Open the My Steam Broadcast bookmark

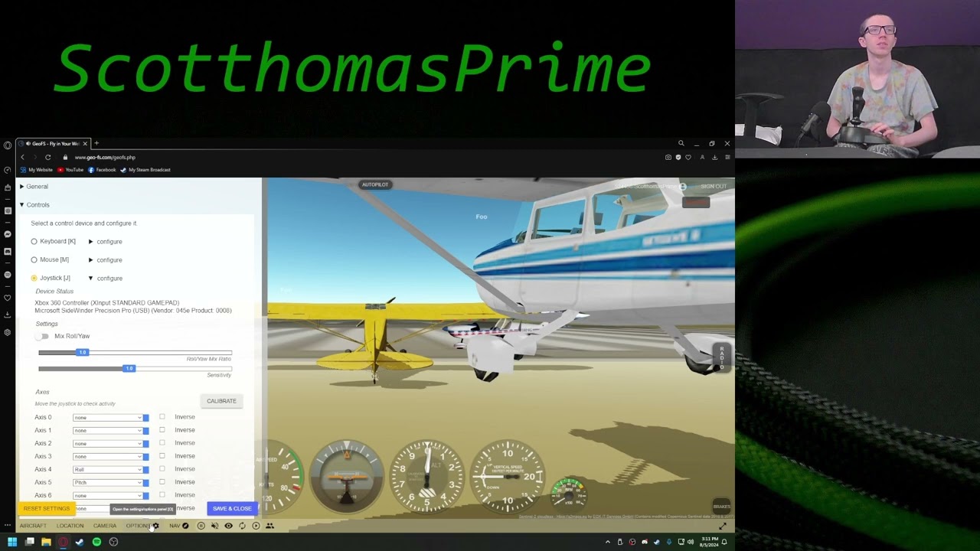(x=145, y=170)
